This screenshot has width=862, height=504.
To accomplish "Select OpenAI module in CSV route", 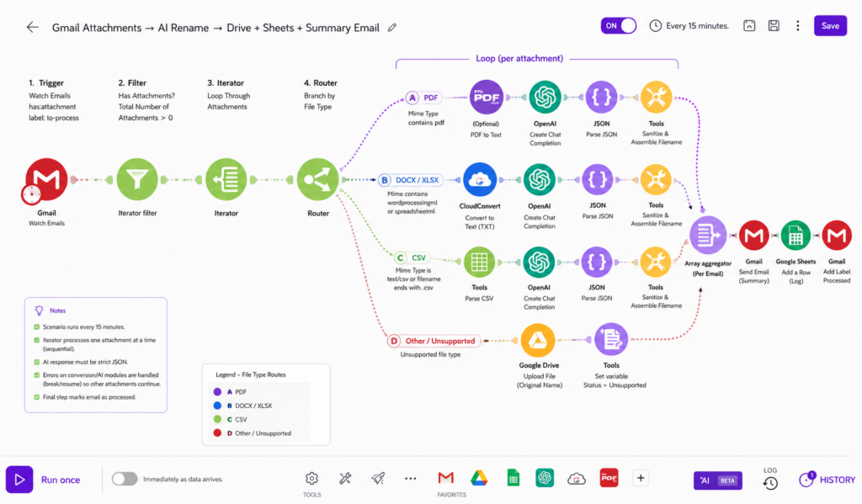I will [538, 263].
